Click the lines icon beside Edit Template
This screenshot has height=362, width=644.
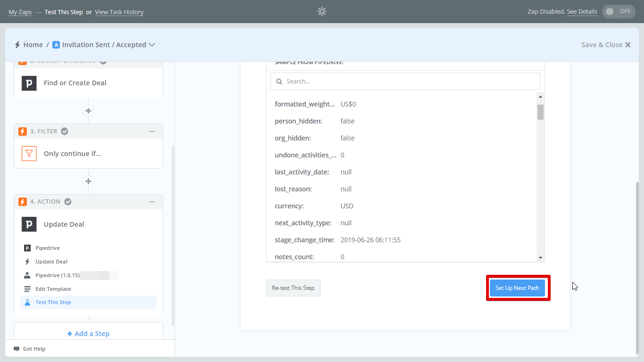(27, 289)
